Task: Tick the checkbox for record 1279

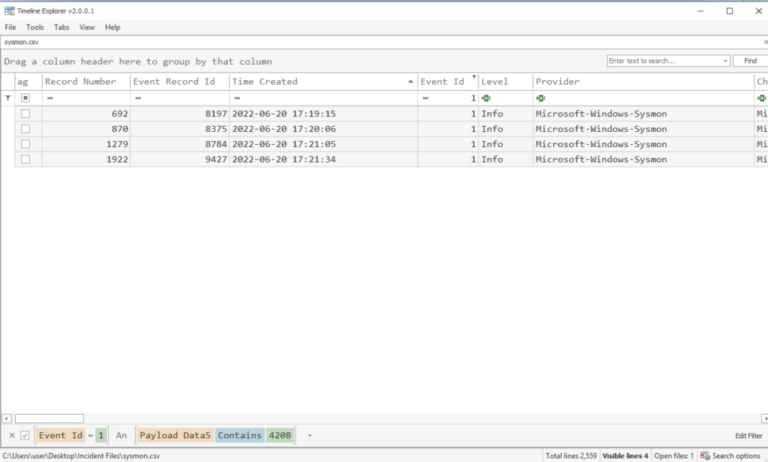Action: tap(25, 144)
